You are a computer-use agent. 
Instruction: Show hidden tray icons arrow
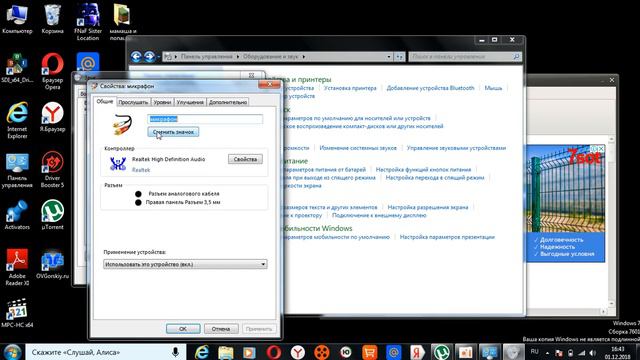click(547, 353)
